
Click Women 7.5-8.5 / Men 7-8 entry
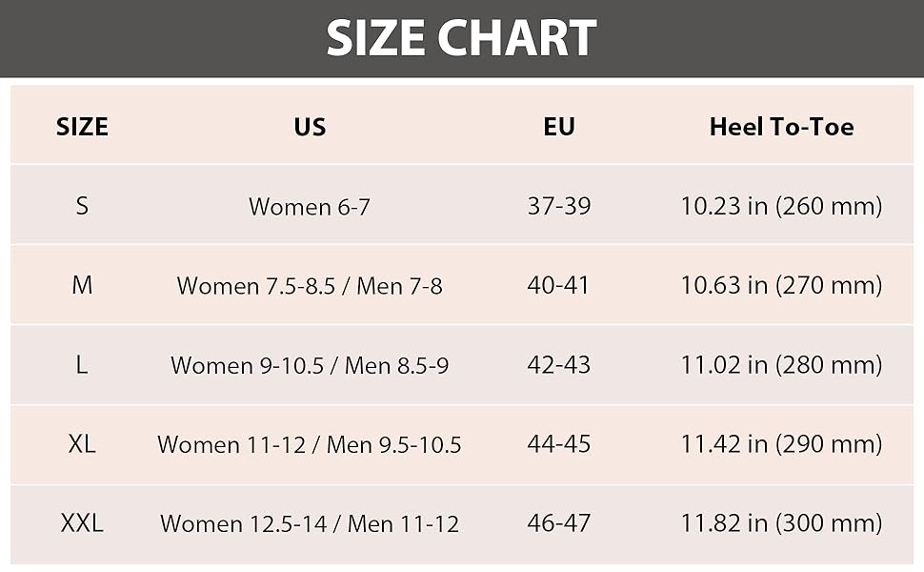point(310,286)
